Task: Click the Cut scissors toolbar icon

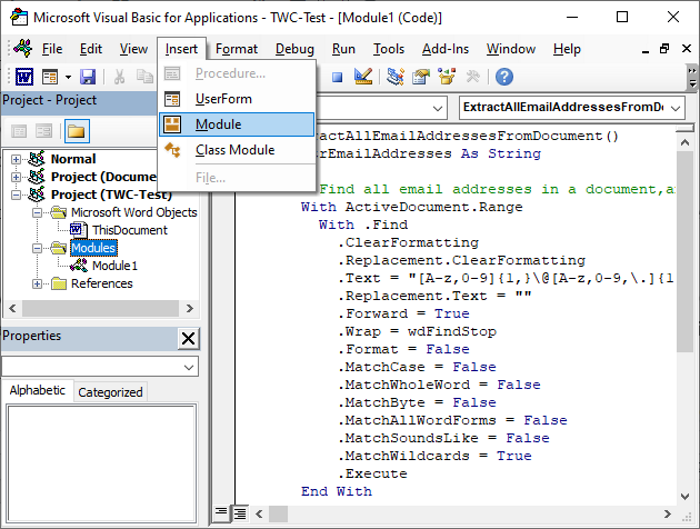Action: [x=119, y=77]
